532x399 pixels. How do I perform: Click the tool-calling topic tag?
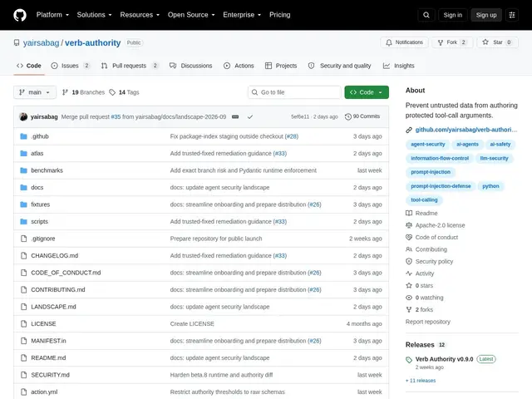click(424, 200)
